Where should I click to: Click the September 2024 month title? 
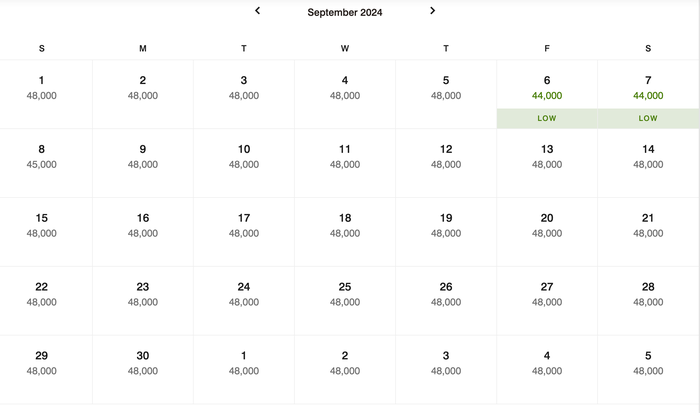click(345, 13)
